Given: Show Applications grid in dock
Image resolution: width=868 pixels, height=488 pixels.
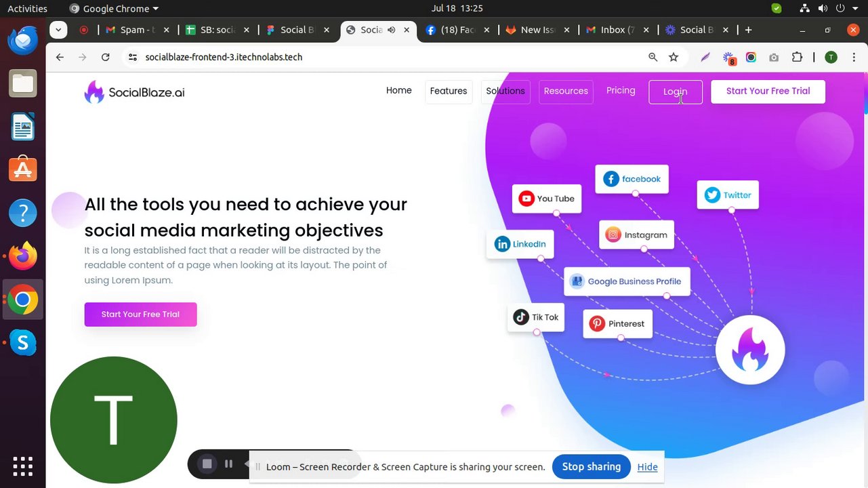Looking at the screenshot, I should click(x=22, y=466).
